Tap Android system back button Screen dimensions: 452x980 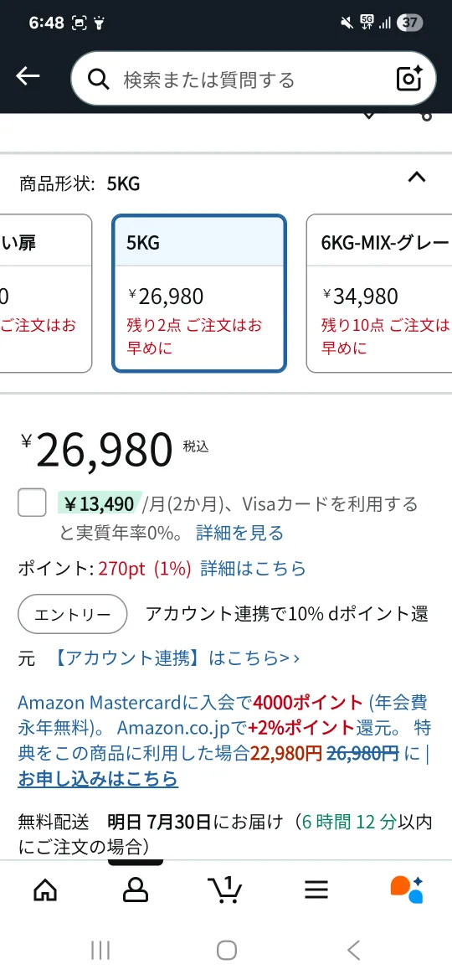tap(353, 951)
